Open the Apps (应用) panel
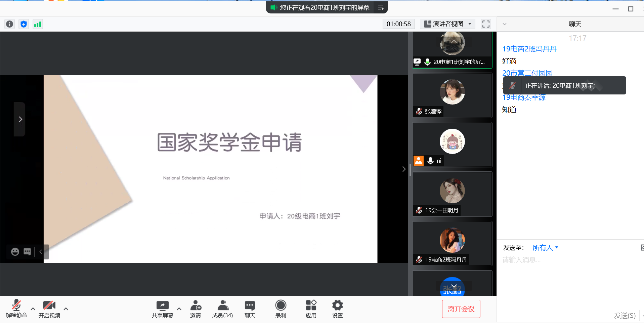The height and width of the screenshot is (323, 644). click(x=311, y=309)
